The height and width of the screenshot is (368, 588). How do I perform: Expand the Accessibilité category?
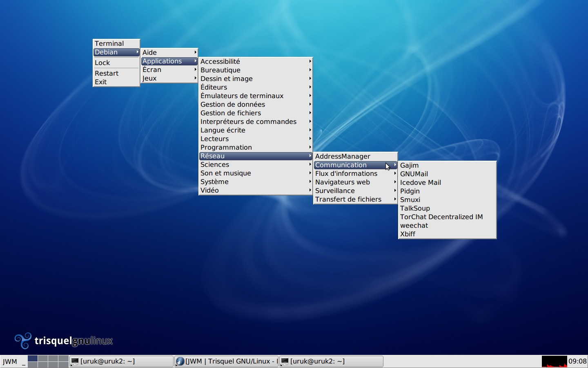point(256,61)
